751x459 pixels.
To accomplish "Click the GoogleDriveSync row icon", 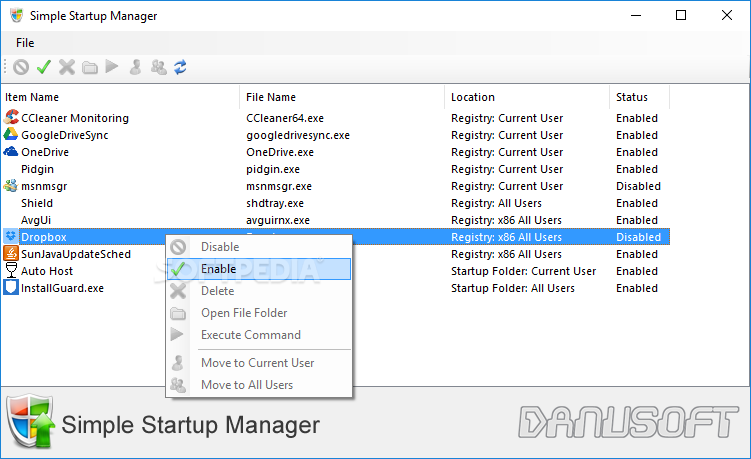I will (x=11, y=134).
